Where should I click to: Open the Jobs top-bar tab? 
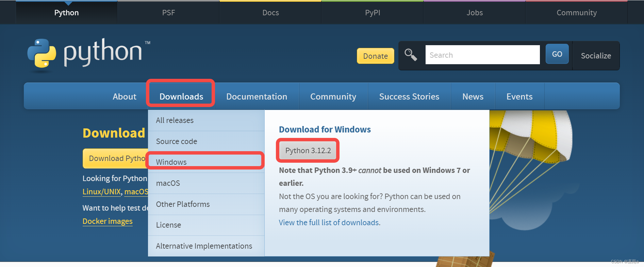click(475, 13)
